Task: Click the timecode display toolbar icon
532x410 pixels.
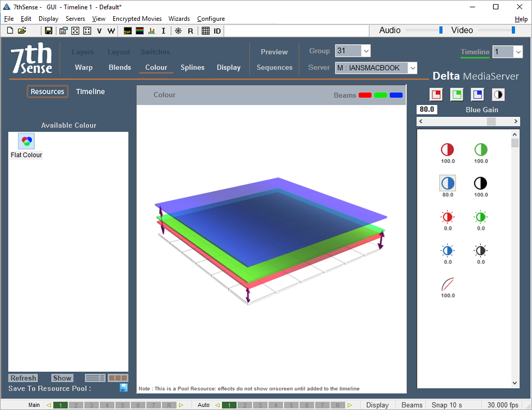Action: tap(128, 31)
